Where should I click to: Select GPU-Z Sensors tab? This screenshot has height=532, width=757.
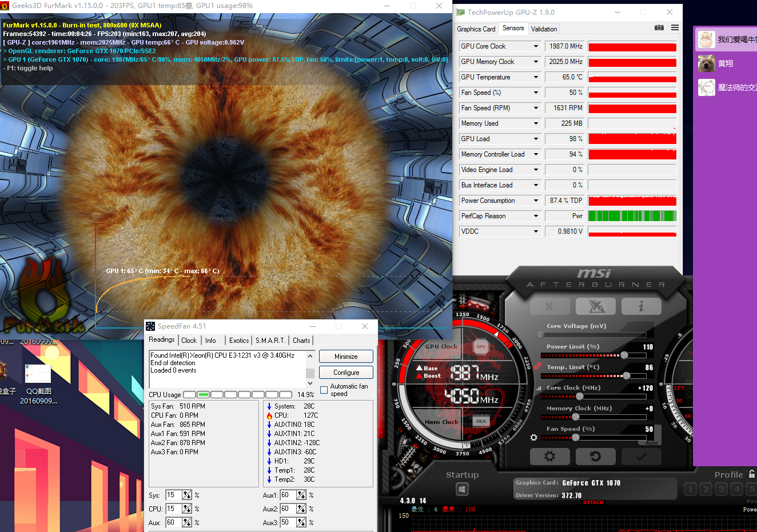[x=513, y=28]
